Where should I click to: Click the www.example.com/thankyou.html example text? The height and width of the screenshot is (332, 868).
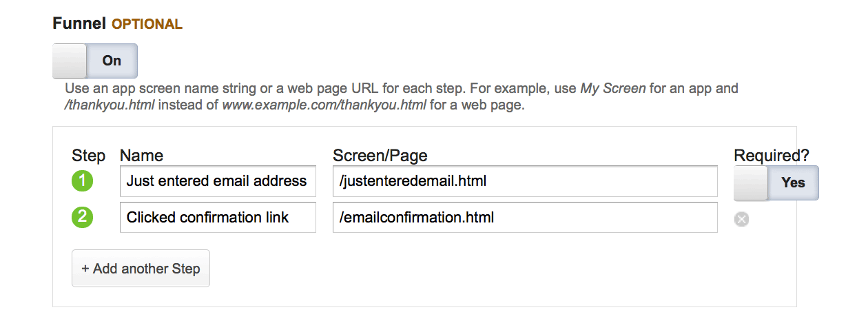pyautogui.click(x=324, y=106)
